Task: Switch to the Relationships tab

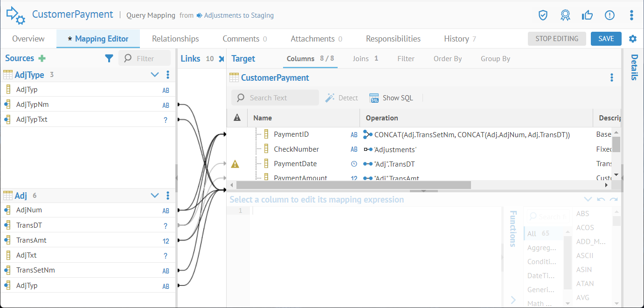Action: pyautogui.click(x=175, y=39)
